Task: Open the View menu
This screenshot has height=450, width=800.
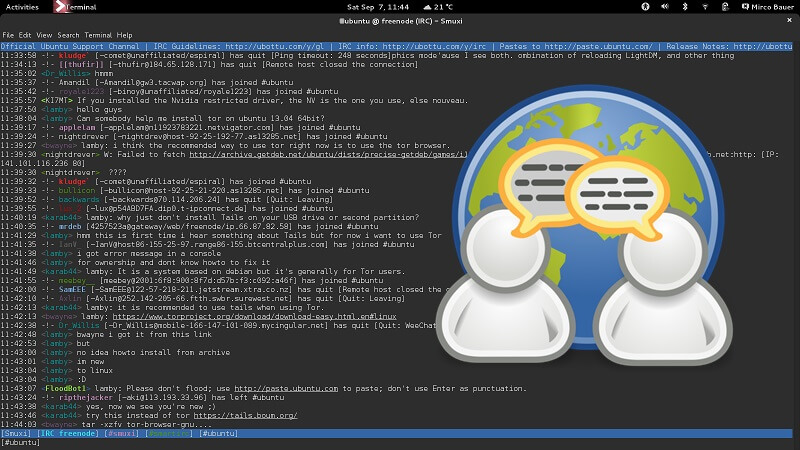Action: tap(44, 35)
